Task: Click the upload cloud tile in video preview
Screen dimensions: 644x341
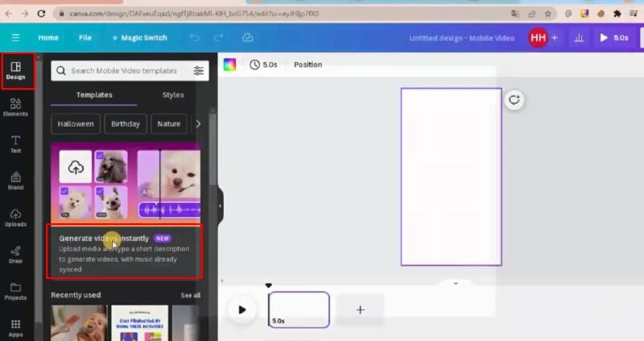Action: pos(76,167)
